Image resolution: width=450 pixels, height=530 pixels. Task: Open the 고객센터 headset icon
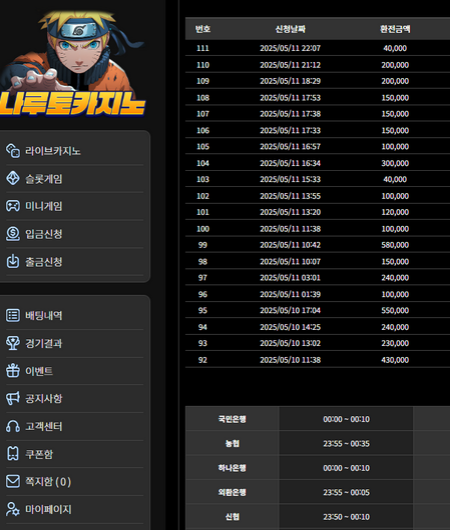[x=13, y=426]
